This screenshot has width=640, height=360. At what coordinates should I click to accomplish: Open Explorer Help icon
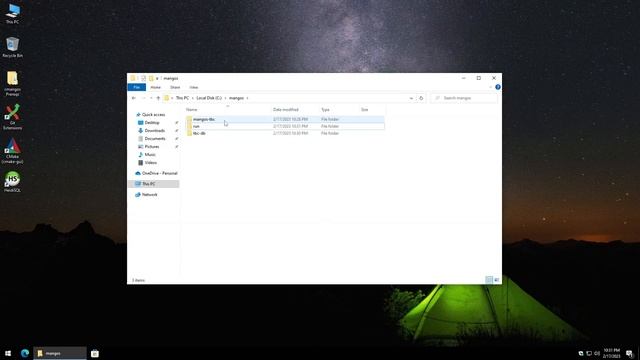coord(498,87)
